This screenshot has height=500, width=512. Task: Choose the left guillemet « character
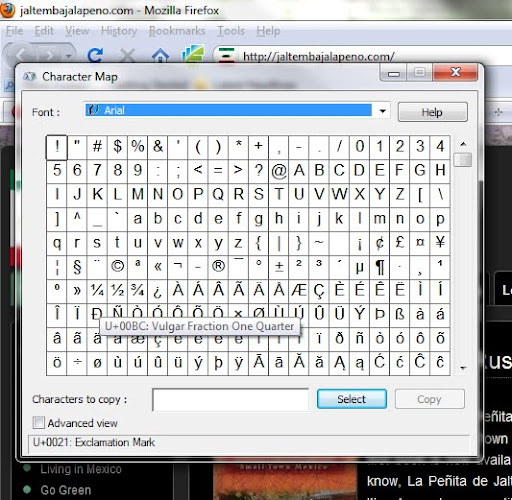point(158,267)
